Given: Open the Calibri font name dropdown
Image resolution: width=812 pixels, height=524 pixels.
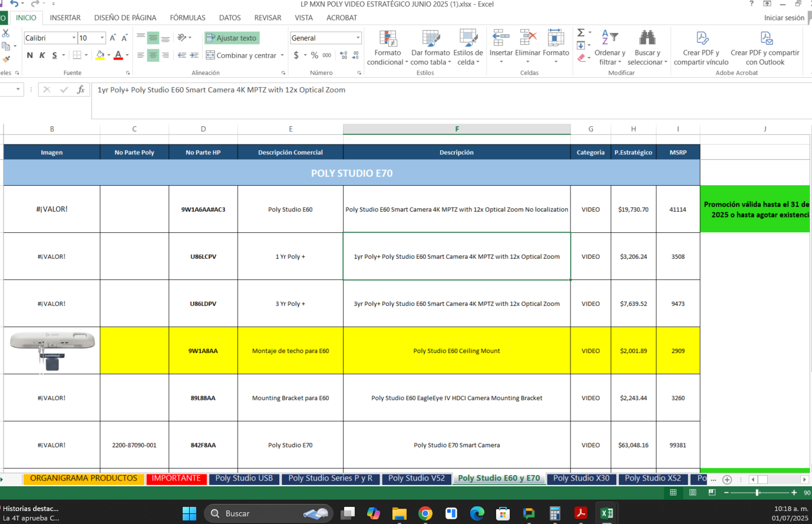Looking at the screenshot, I should pos(74,38).
